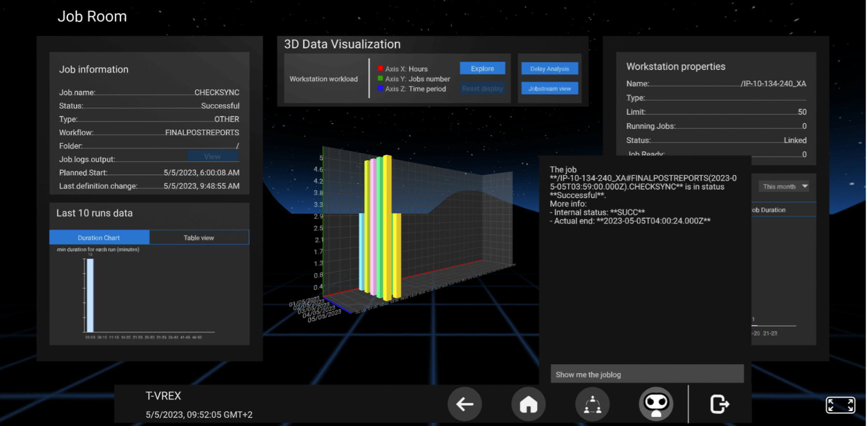Click the green Axis Y legend swatch
868x426 pixels.
[381, 78]
